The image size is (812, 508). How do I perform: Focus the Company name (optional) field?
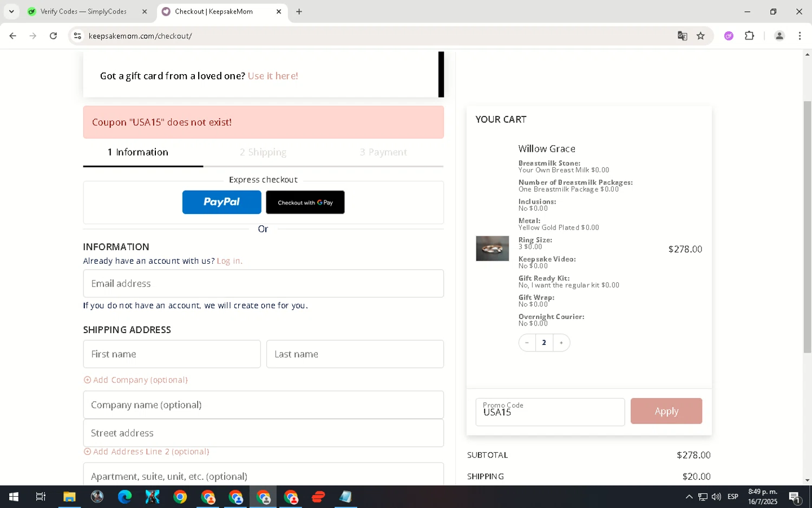click(263, 405)
